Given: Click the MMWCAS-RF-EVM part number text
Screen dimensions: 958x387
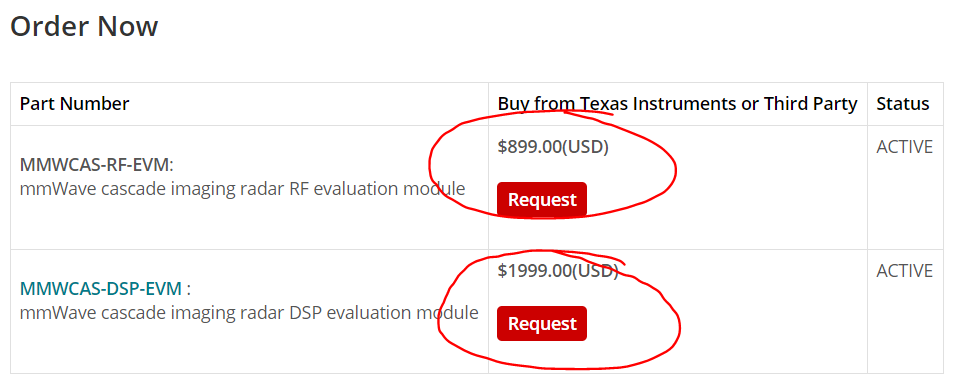Looking at the screenshot, I should point(95,164).
